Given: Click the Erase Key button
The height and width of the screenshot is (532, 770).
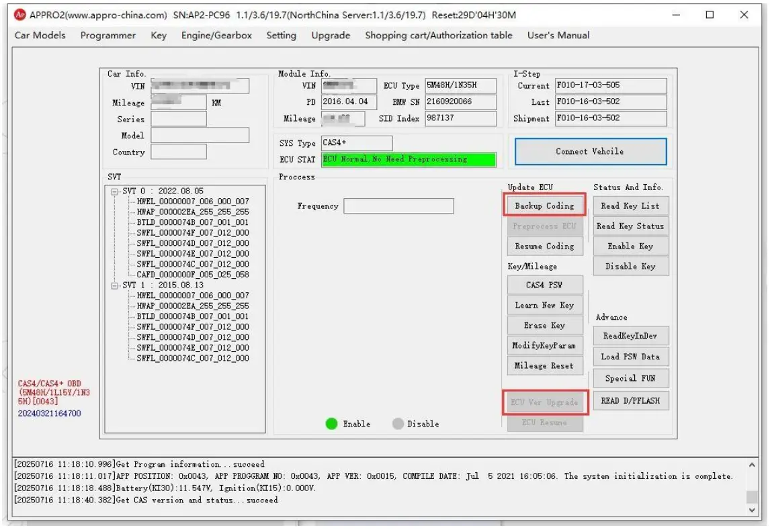Looking at the screenshot, I should click(545, 325).
